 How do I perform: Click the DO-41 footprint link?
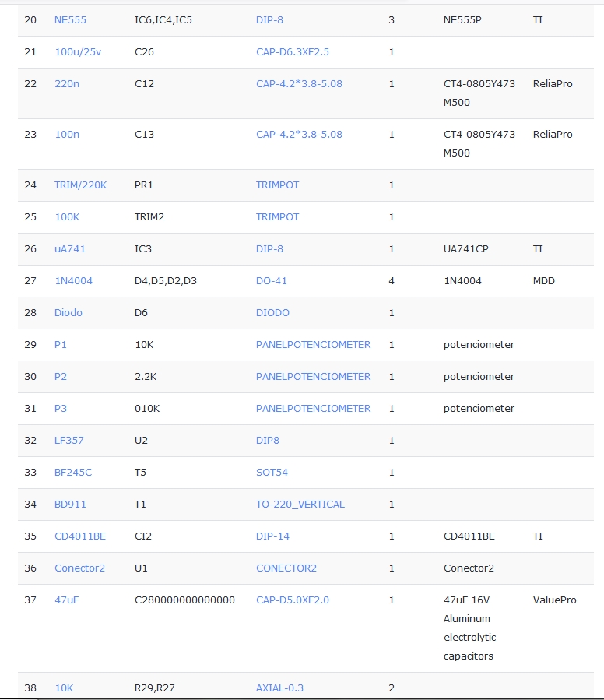tap(272, 281)
